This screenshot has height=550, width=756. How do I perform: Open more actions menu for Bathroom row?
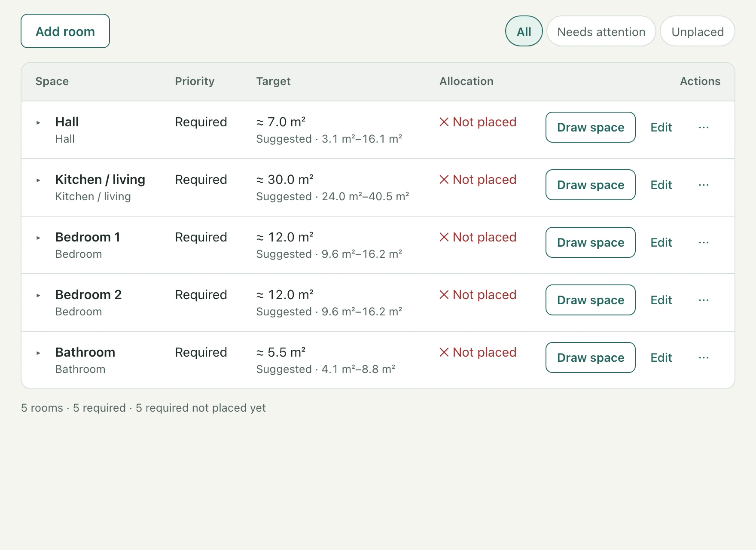click(x=704, y=357)
